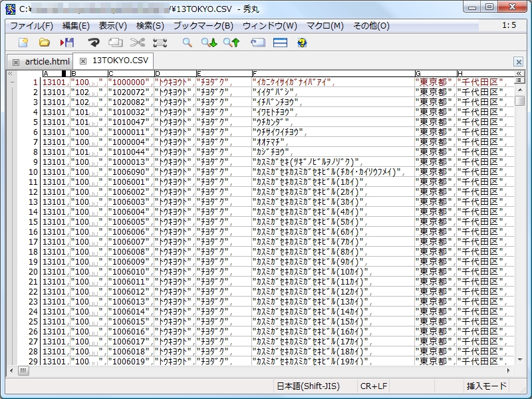532x399 pixels.
Task: Create a new file
Action: point(23,42)
